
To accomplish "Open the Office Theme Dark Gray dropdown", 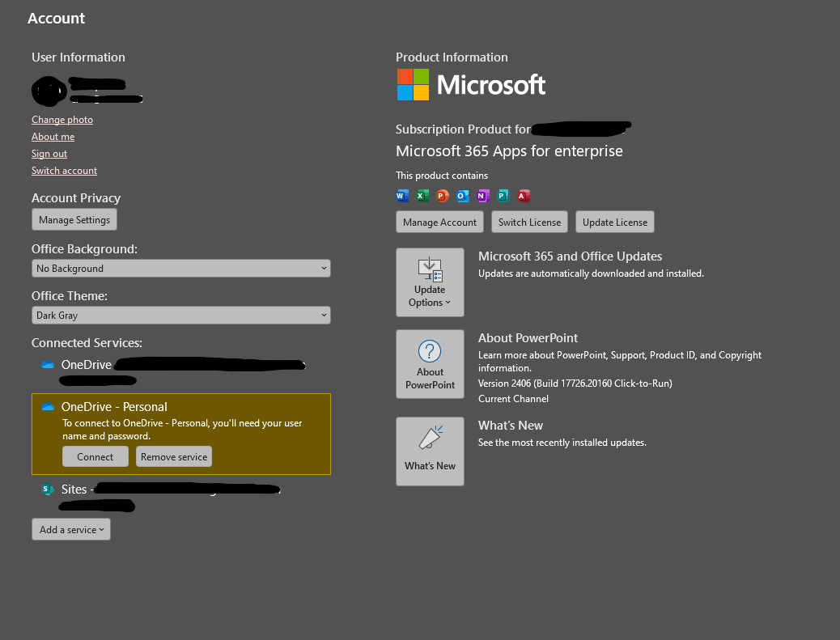I will click(x=181, y=316).
